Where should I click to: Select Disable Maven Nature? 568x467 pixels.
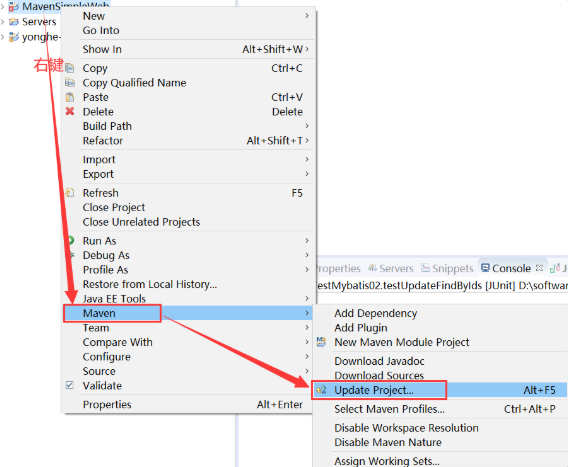click(388, 442)
